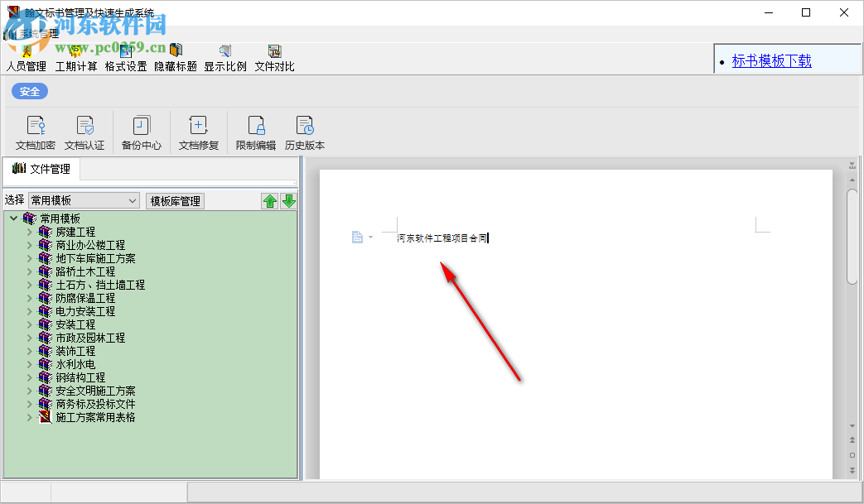
Task: Toggle 隐藏标题 hide titles tool
Action: tap(176, 59)
